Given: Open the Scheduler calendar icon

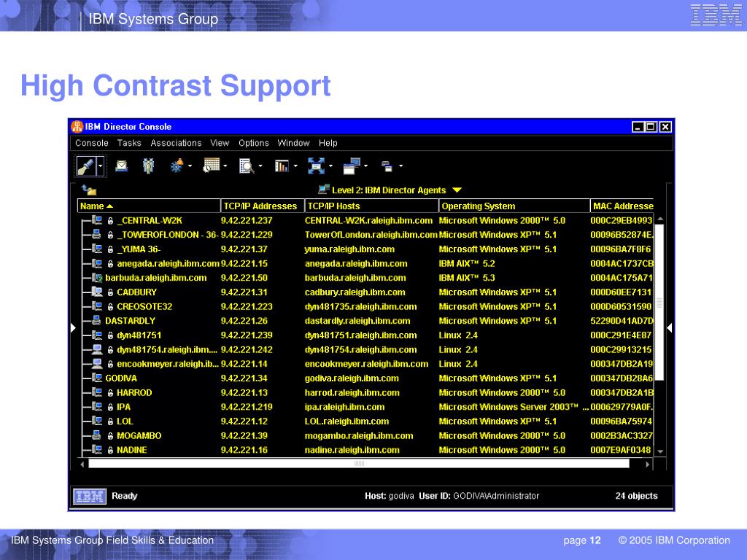Looking at the screenshot, I should tap(211, 166).
